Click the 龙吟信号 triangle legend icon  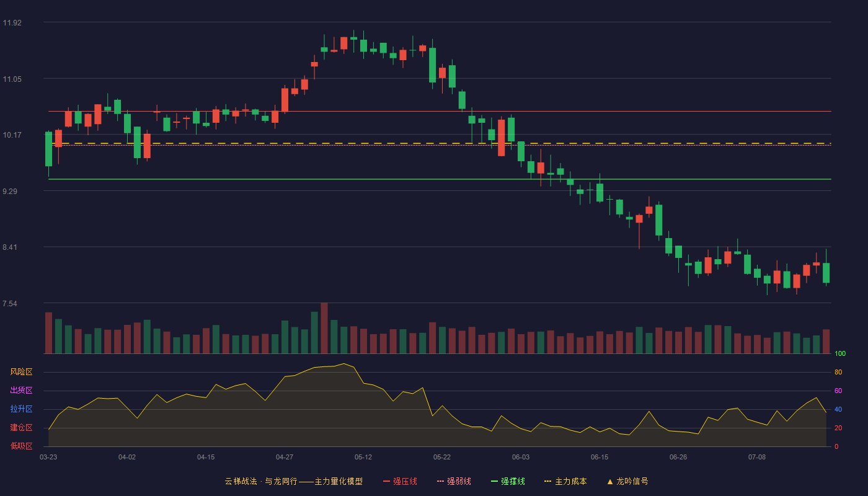click(x=610, y=481)
